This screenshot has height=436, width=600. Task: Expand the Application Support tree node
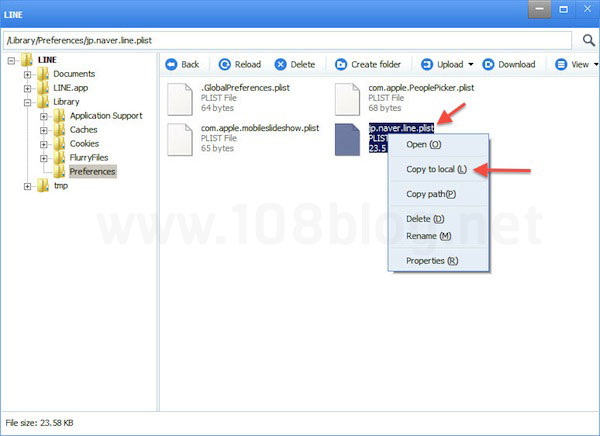coord(44,116)
